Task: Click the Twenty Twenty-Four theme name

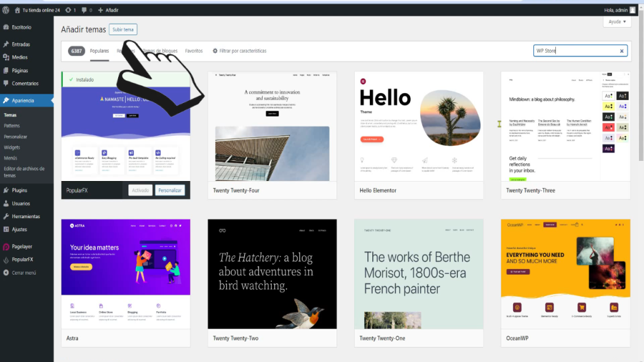Action: coord(236,190)
